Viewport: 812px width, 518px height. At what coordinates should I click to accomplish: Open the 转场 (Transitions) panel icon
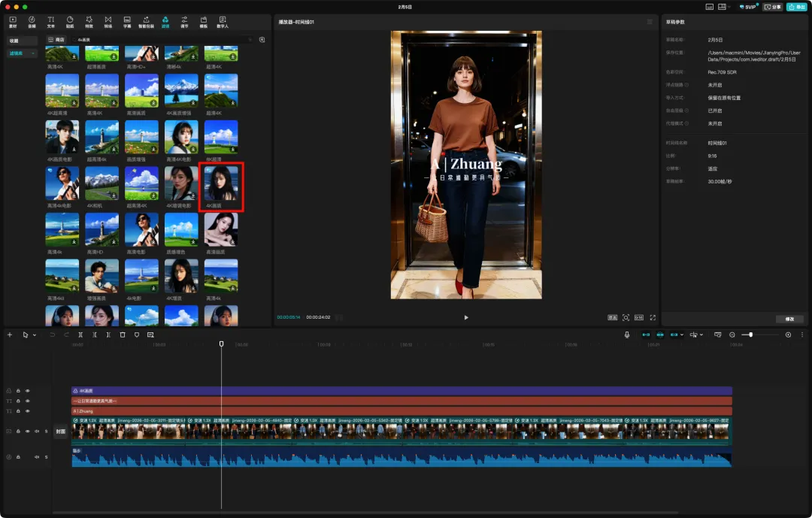(x=108, y=21)
